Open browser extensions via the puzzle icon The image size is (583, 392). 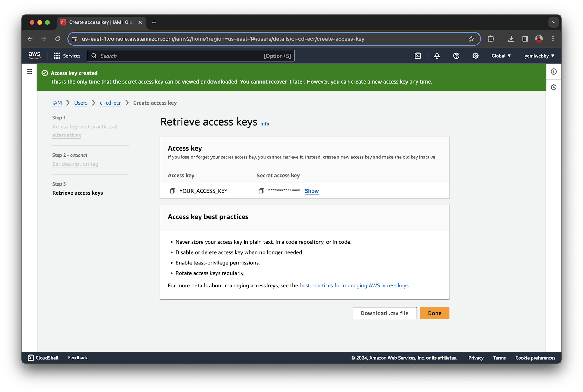491,39
